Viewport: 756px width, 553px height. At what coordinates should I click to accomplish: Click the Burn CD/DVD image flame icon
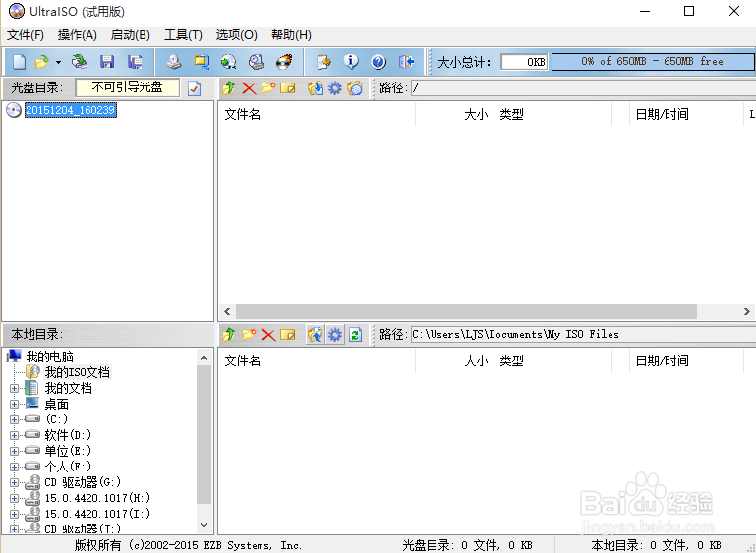click(x=284, y=62)
